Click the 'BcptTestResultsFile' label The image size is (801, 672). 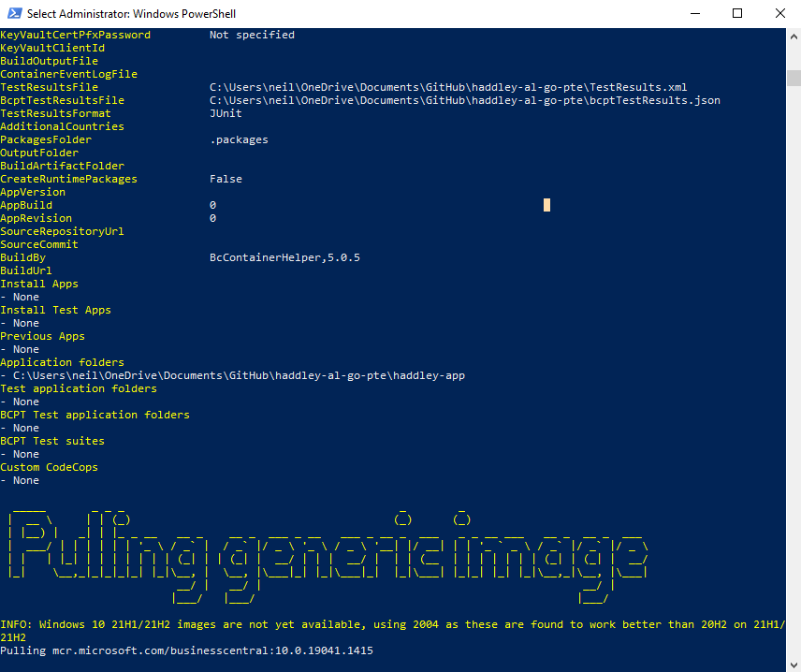click(63, 100)
